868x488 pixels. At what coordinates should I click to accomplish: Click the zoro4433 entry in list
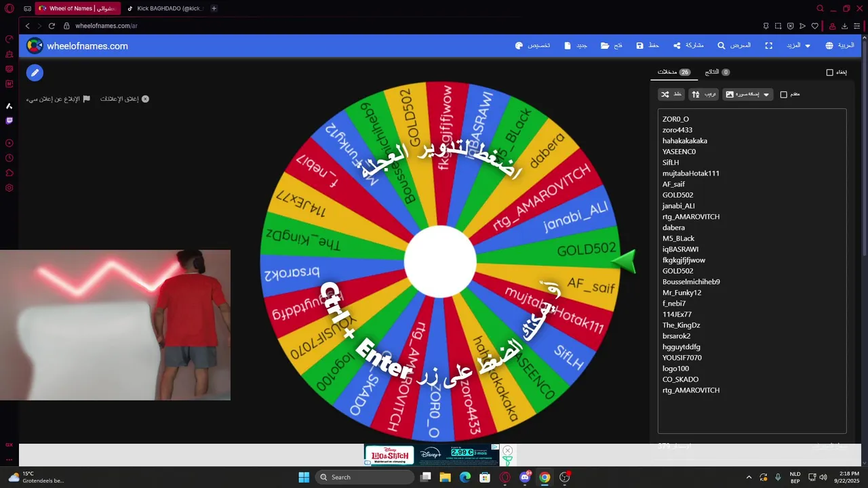tap(677, 130)
